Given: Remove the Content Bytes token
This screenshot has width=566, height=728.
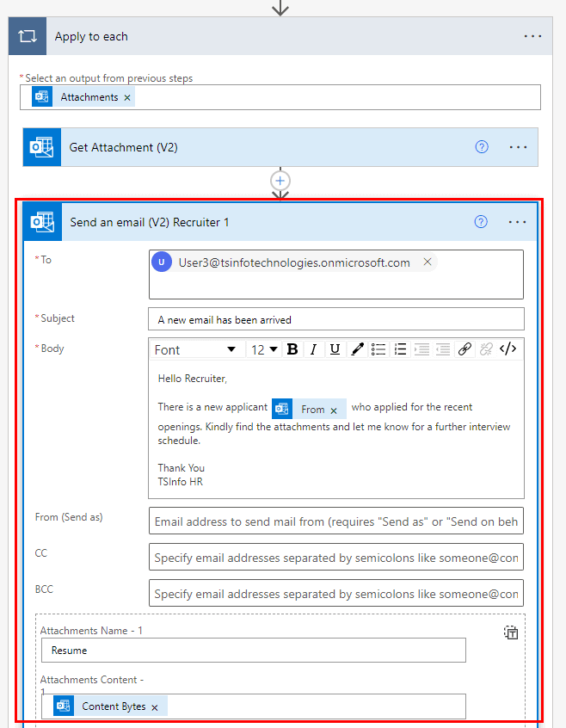Looking at the screenshot, I should (x=155, y=707).
